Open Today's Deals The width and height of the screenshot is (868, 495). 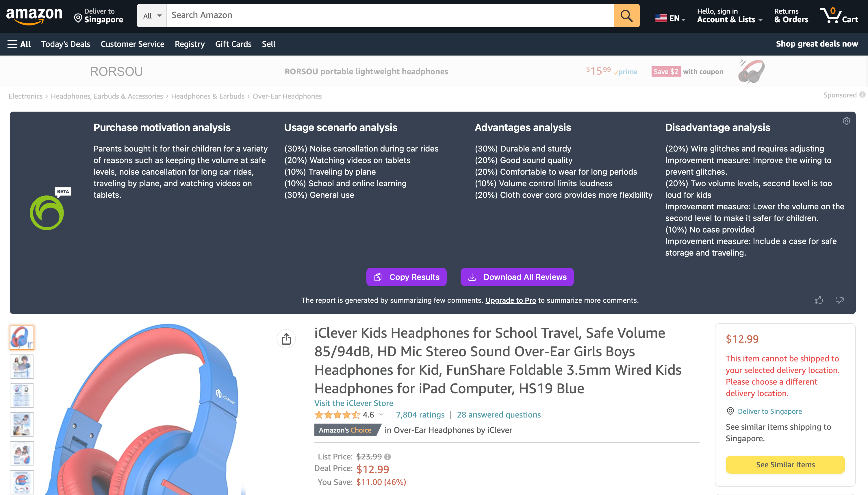[x=66, y=44]
